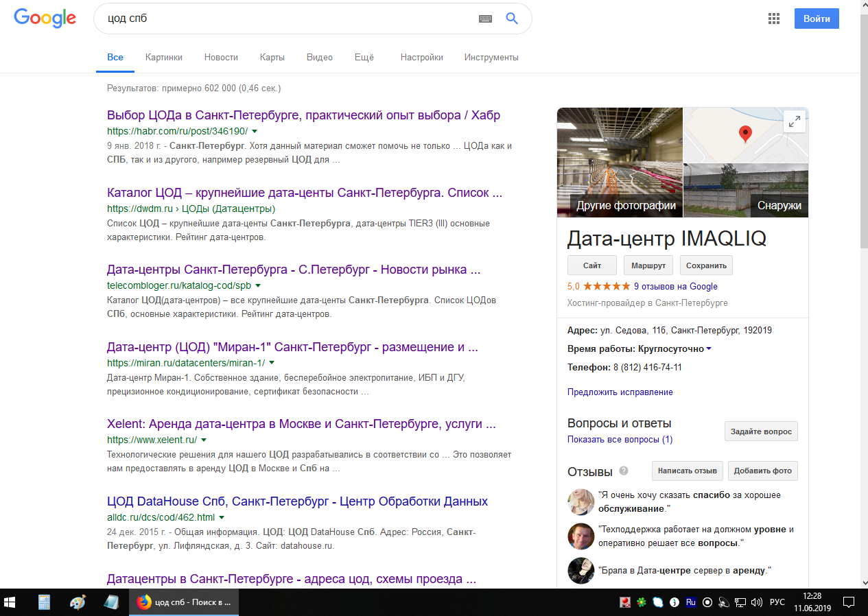Expand telecombloger.ru result dropdown arrow
This screenshot has height=616, width=868.
point(258,285)
